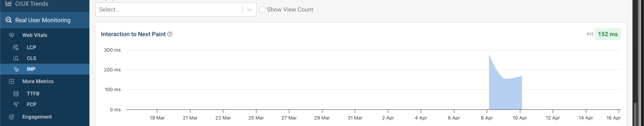Open the Select... dropdown arrow

pos(249,10)
